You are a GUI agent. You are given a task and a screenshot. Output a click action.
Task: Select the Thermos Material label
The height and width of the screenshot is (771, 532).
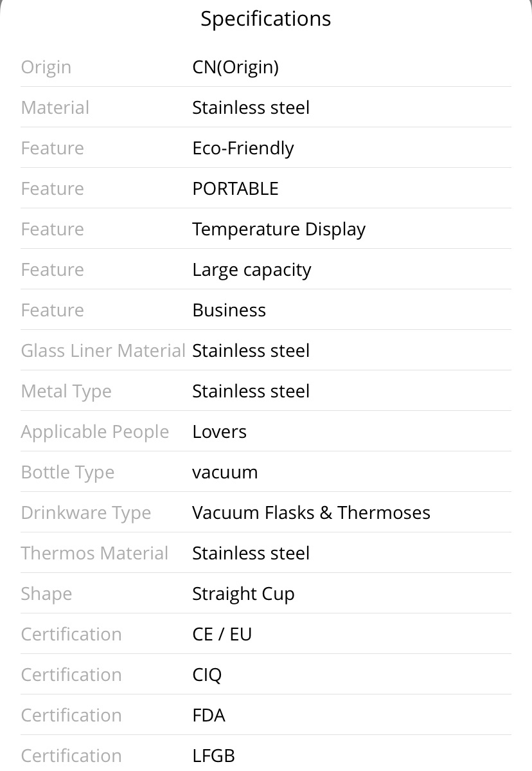pos(94,553)
